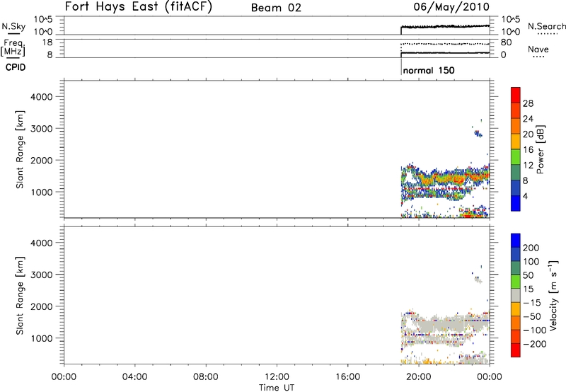Click the 'Freq. [MHz]' axis label

(13, 47)
